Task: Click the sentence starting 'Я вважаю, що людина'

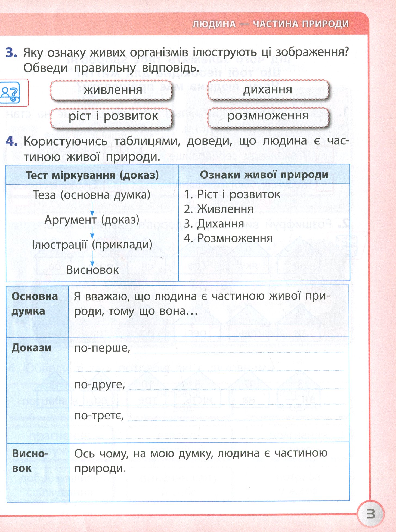Action: pyautogui.click(x=202, y=304)
